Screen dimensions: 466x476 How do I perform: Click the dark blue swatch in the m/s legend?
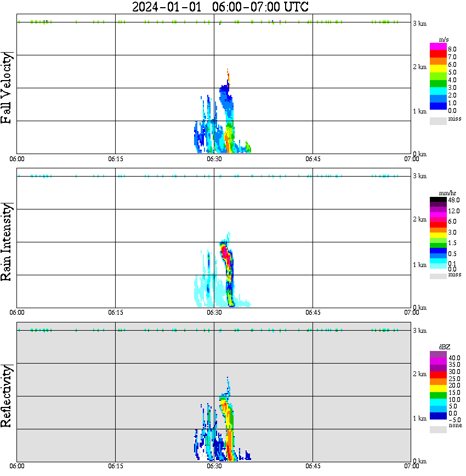(438, 106)
